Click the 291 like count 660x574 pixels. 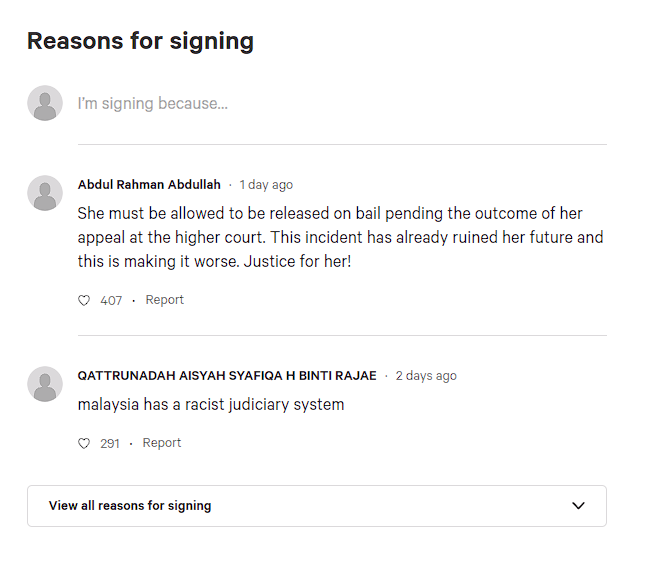(110, 444)
